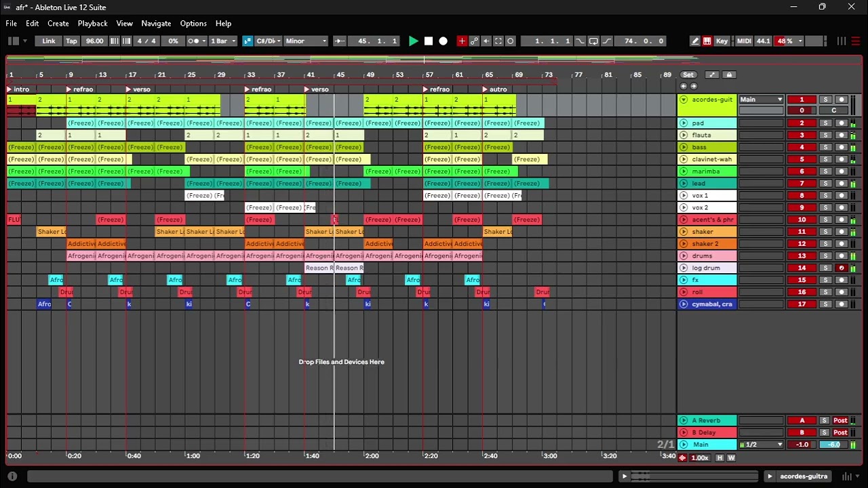Click the launch icon on the drums track
Screen dimensions: 868x488
click(x=684, y=256)
